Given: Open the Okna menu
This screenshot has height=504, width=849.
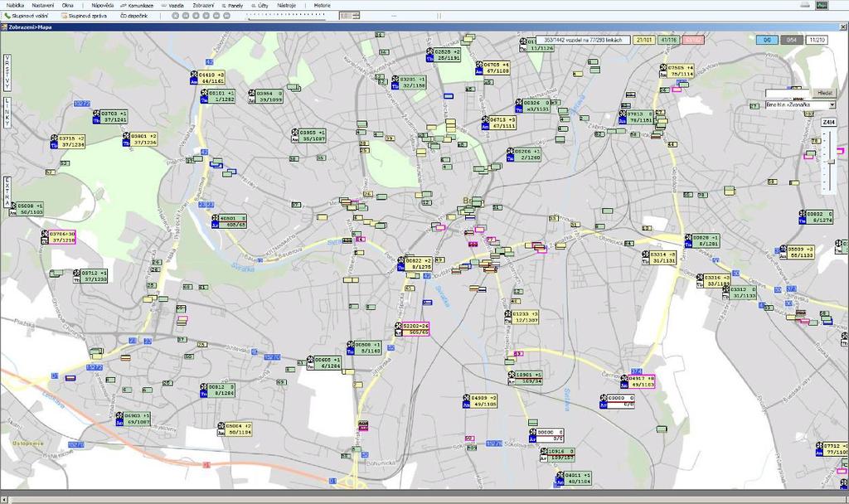Looking at the screenshot, I should point(67,5).
